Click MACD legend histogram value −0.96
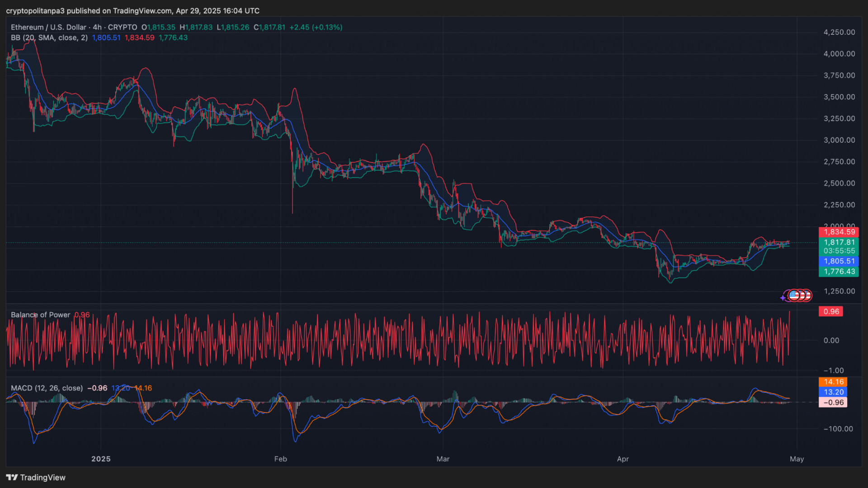The height and width of the screenshot is (488, 868). [97, 388]
